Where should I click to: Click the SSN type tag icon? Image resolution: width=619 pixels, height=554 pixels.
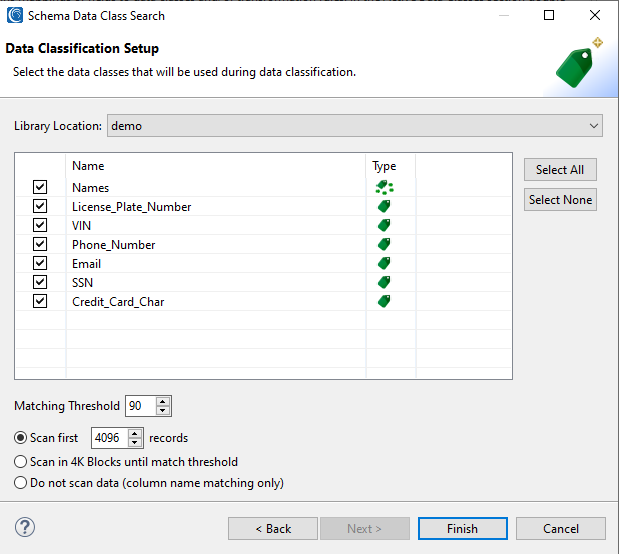[384, 282]
